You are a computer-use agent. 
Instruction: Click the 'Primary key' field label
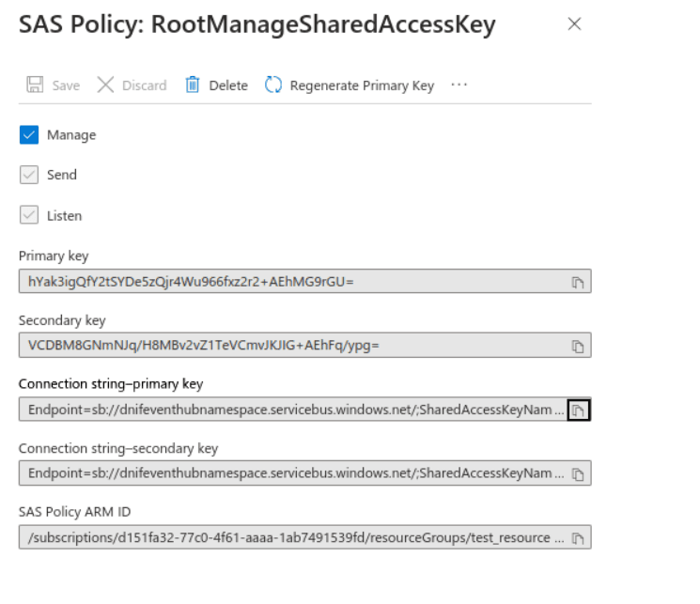54,256
